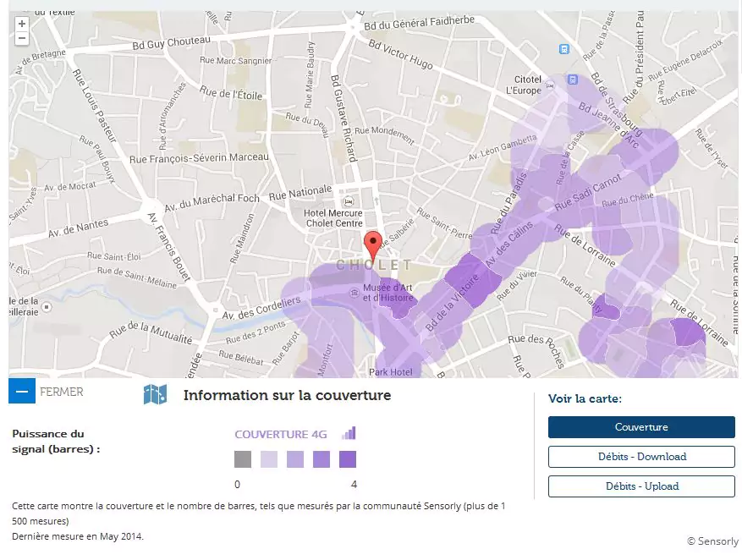Show the Débits - Download map

(640, 457)
